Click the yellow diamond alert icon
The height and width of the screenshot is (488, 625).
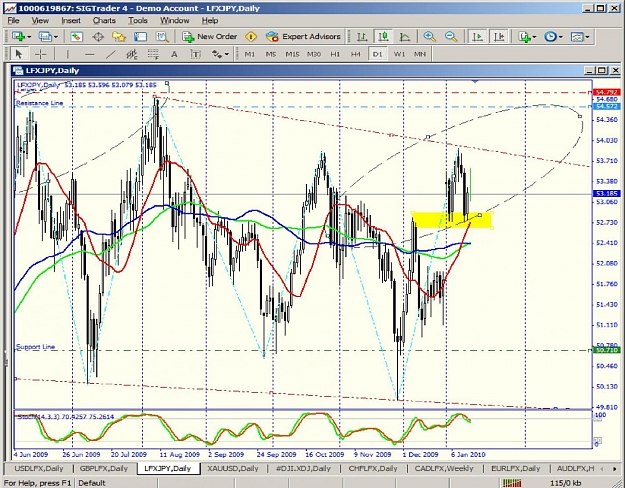251,37
